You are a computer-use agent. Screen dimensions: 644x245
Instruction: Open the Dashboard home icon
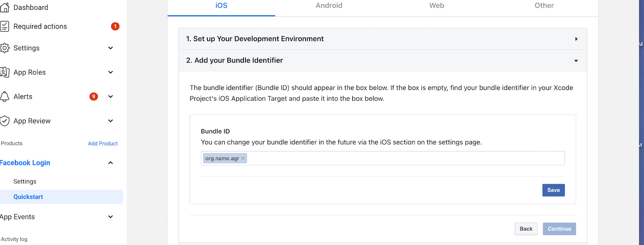click(x=5, y=7)
